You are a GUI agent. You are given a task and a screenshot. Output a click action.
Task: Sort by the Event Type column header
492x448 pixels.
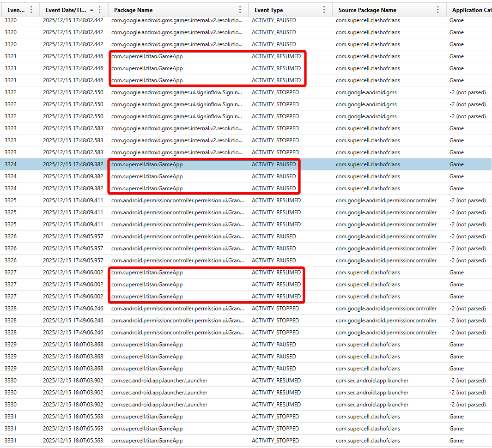(268, 10)
